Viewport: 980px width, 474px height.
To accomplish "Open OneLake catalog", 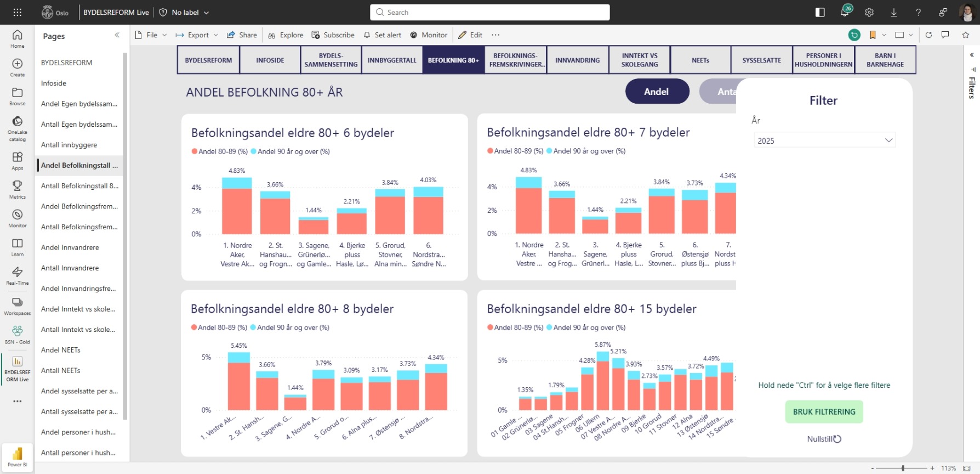I will [18, 128].
